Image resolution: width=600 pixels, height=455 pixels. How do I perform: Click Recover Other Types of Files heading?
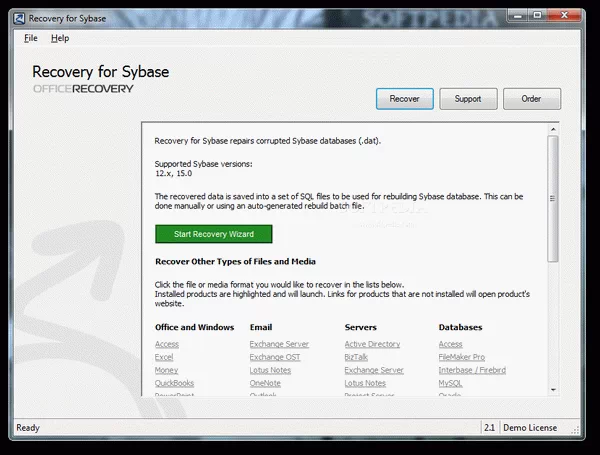coord(235,261)
